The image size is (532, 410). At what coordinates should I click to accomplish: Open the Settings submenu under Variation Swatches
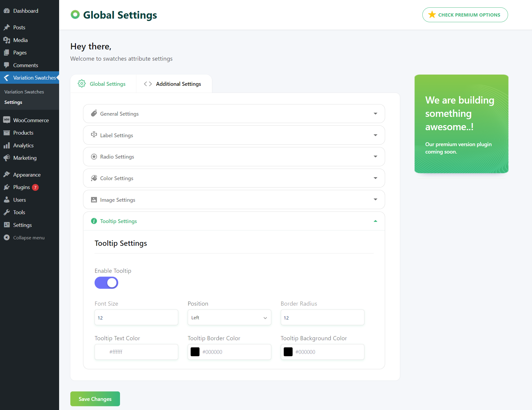coord(13,102)
